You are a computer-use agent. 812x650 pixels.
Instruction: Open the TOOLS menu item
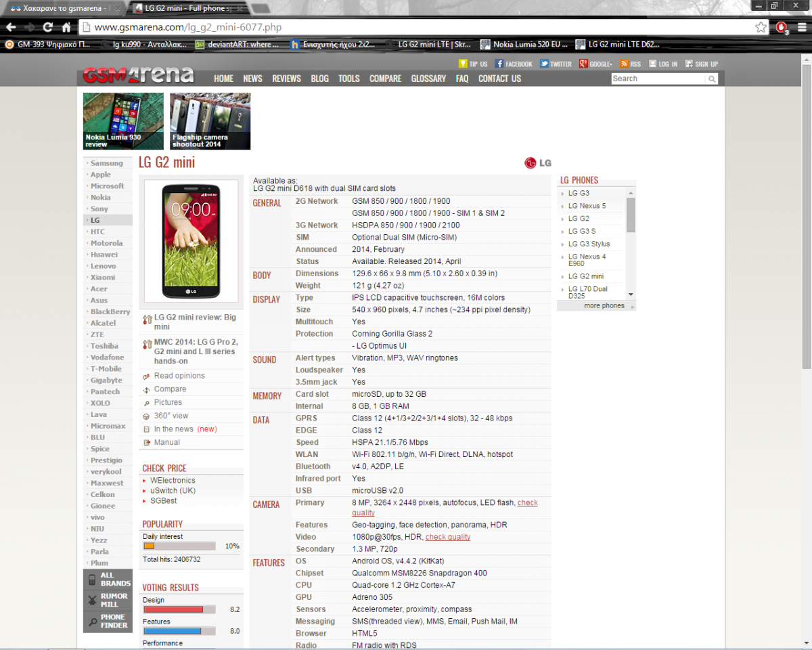click(349, 79)
